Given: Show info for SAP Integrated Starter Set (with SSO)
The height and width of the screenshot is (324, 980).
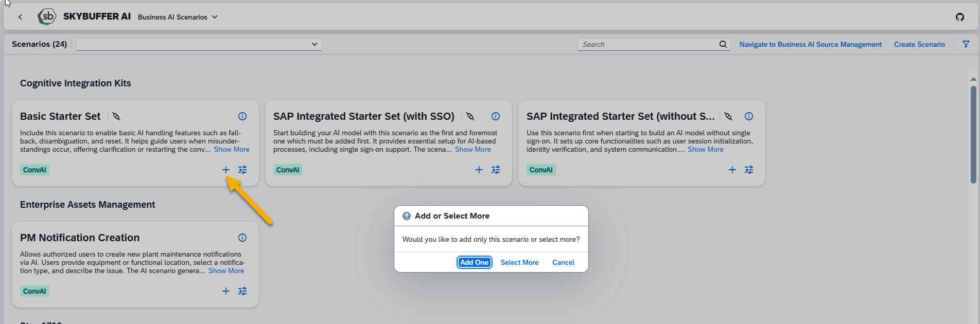Looking at the screenshot, I should pos(496,116).
